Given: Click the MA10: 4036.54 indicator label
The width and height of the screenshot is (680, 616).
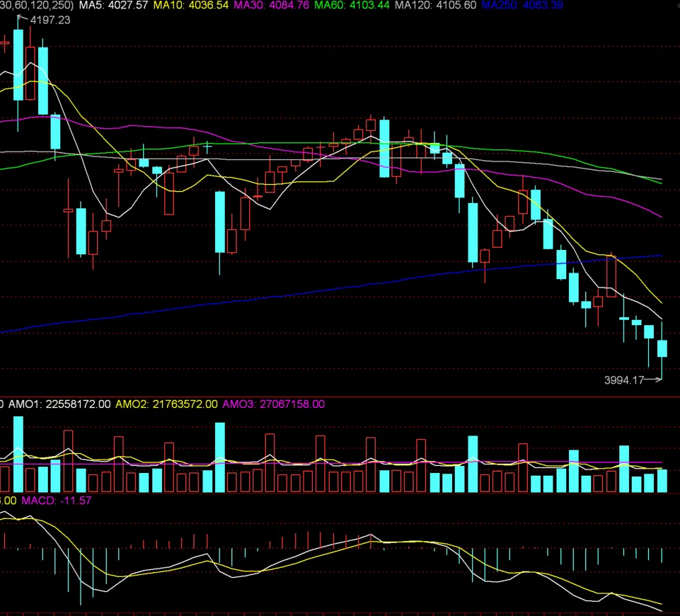Looking at the screenshot, I should click(x=191, y=5).
